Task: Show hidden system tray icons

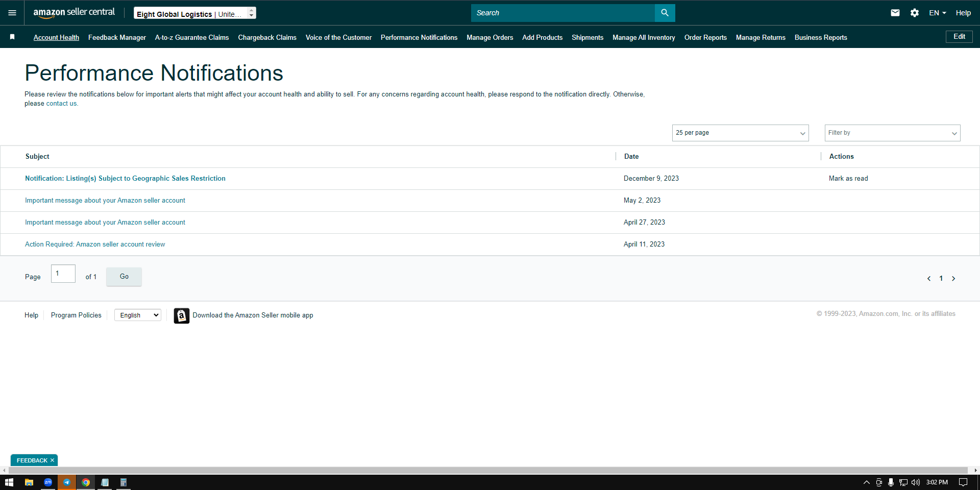Action: click(866, 482)
